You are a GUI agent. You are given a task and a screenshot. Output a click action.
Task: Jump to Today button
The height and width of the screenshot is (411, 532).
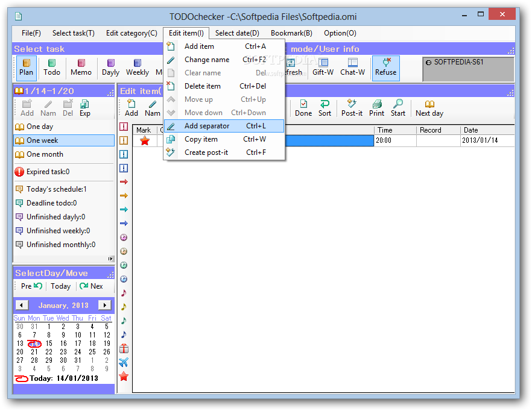pyautogui.click(x=61, y=286)
